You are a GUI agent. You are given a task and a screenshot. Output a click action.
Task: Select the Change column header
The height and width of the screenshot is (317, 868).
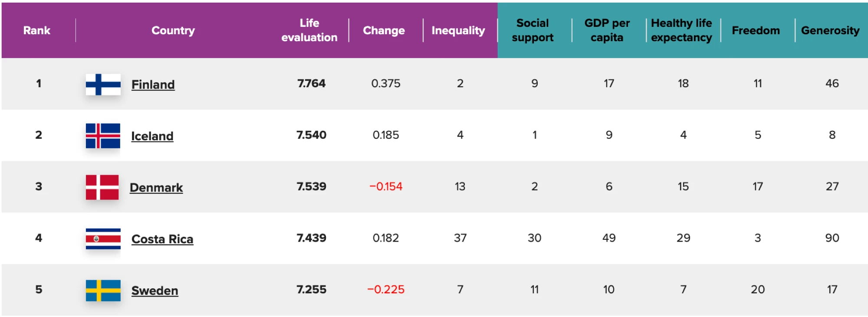click(x=384, y=30)
